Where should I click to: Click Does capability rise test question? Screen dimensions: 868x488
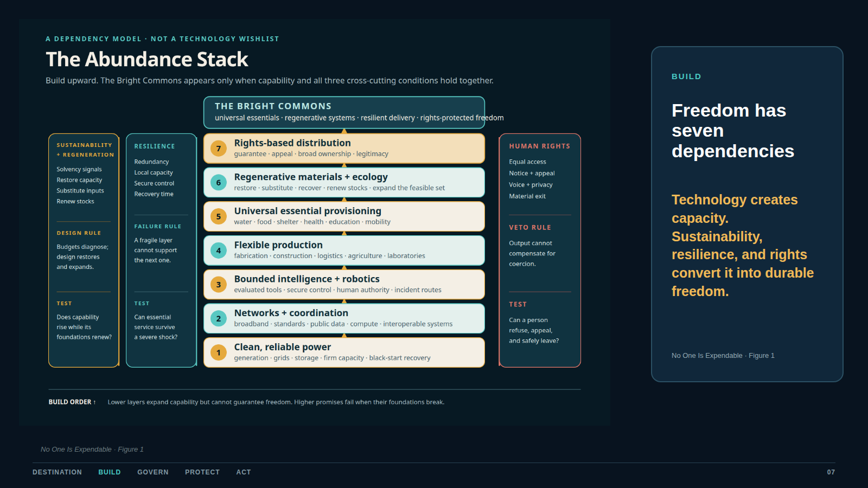tap(84, 327)
